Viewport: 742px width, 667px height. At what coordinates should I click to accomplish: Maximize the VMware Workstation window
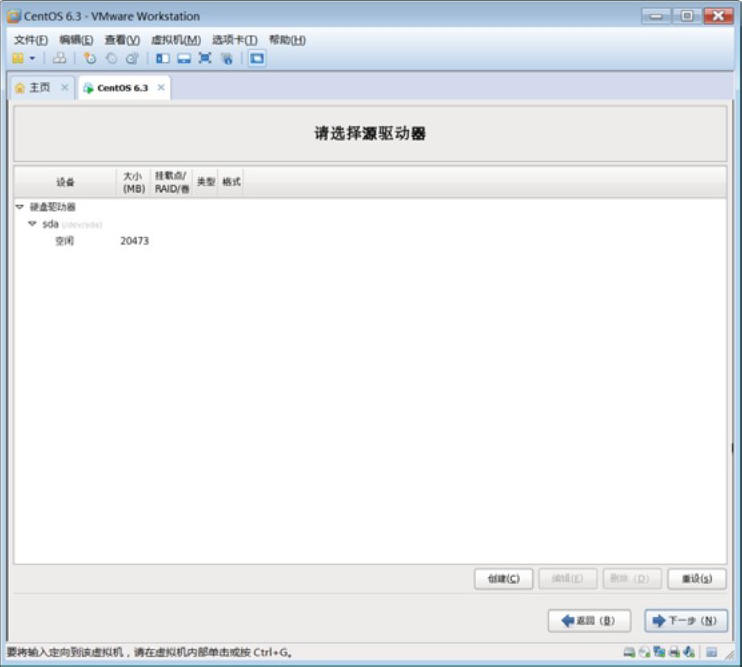pos(687,16)
